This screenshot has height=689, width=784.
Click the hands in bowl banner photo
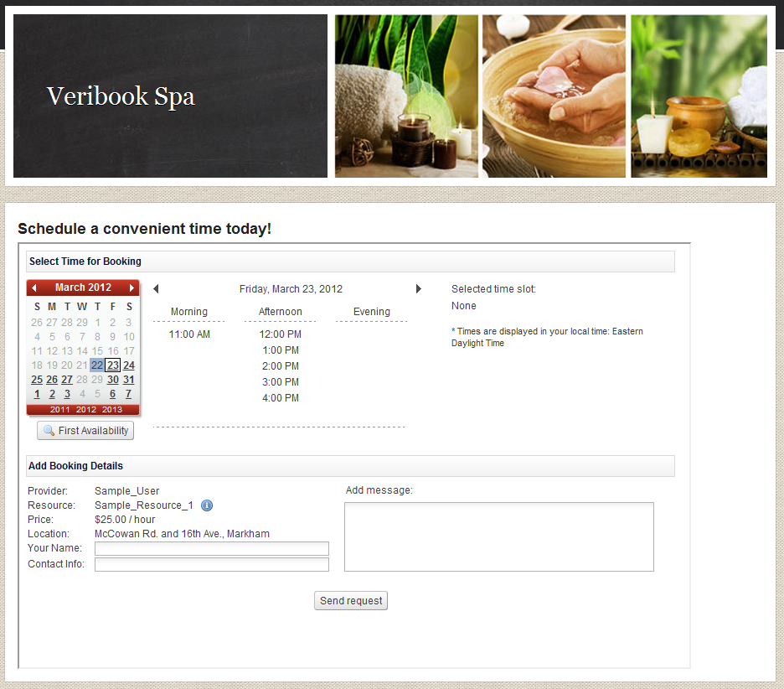point(554,96)
